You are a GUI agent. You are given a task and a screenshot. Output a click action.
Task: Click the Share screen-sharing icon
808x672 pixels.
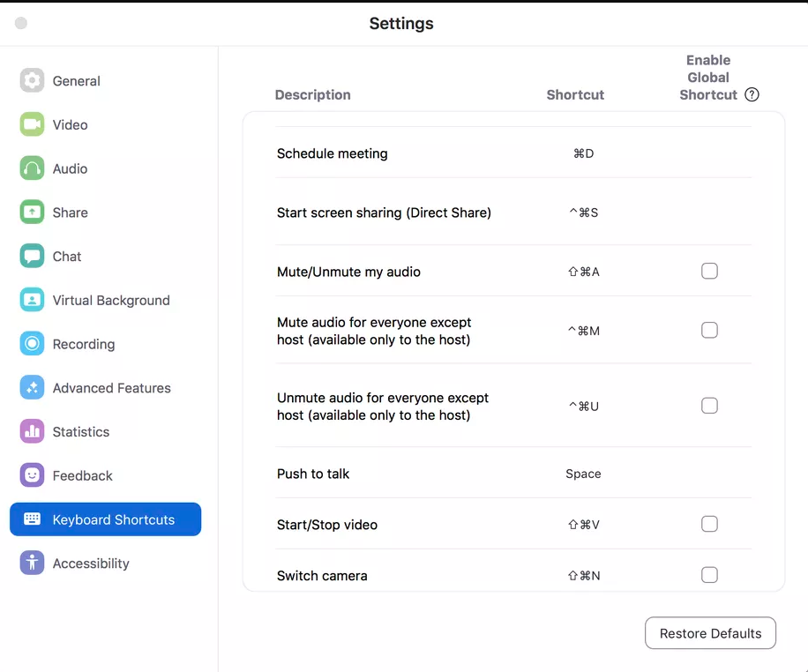(32, 212)
